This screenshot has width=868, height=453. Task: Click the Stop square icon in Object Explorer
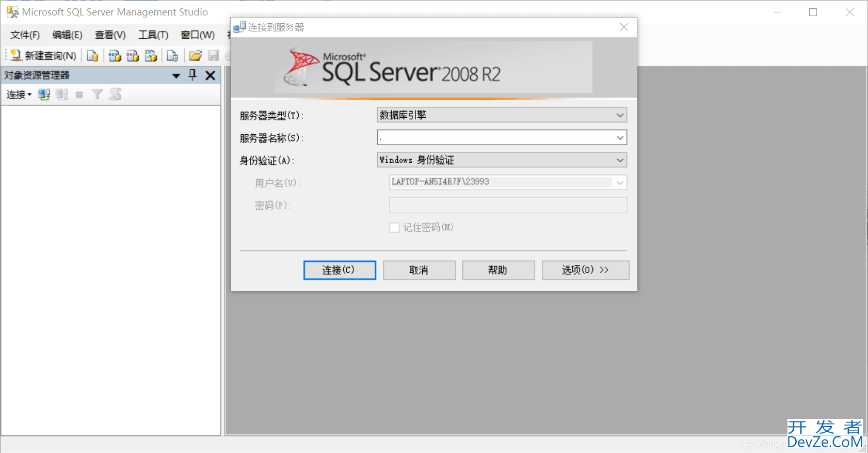79,95
